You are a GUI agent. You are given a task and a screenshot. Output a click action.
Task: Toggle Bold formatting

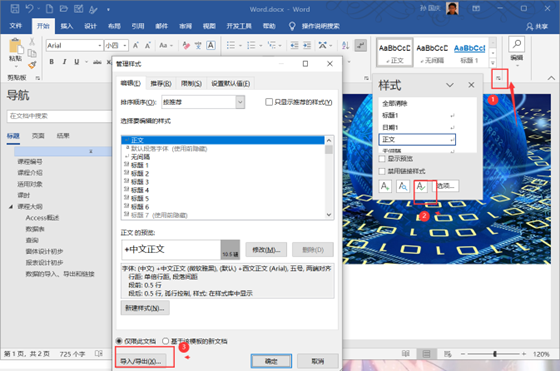pyautogui.click(x=52, y=62)
